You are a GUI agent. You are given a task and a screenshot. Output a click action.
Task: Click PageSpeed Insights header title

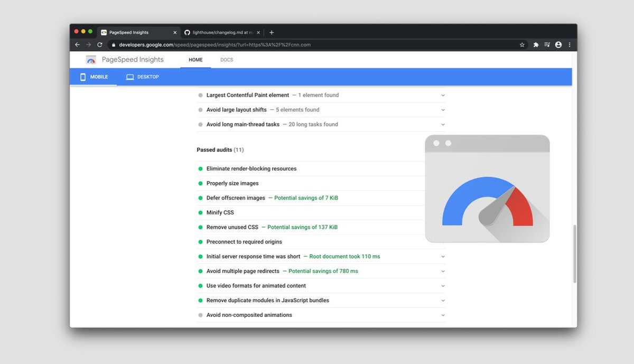tap(133, 60)
